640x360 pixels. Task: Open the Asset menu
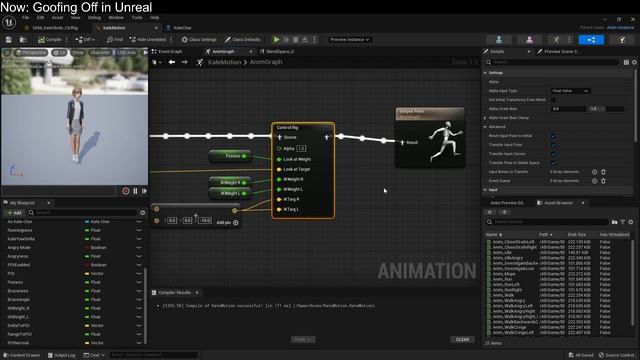click(x=57, y=18)
